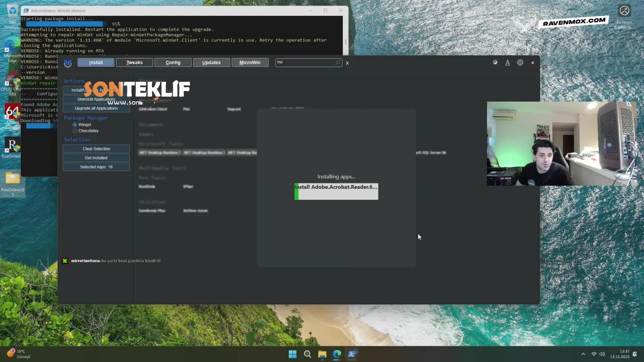Show hidden tray icons chevron
Image resolution: width=644 pixels, height=362 pixels.
point(583,354)
